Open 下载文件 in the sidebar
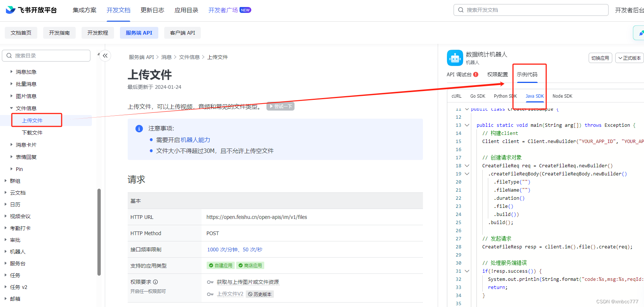 (x=32, y=133)
